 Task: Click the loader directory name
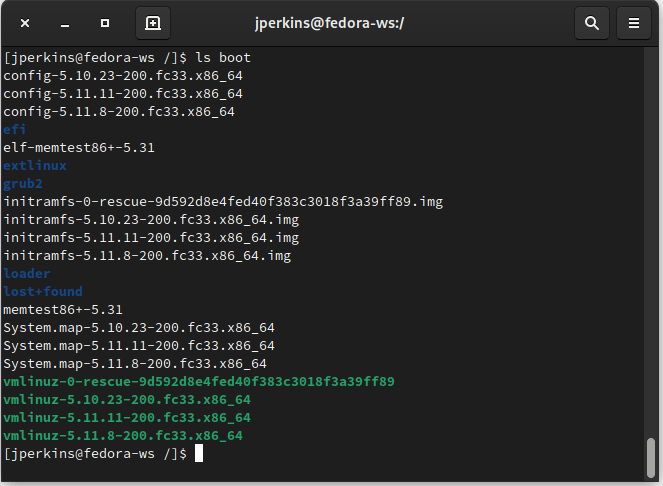pos(27,274)
